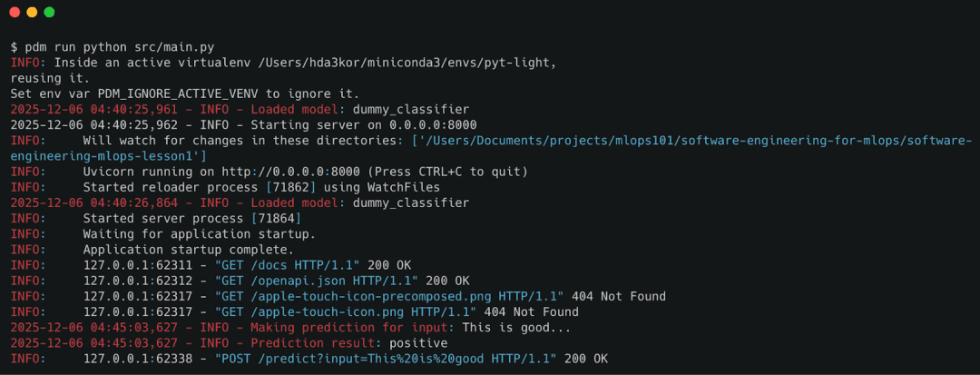Click the red close window button
Image resolution: width=980 pixels, height=375 pixels.
click(15, 12)
